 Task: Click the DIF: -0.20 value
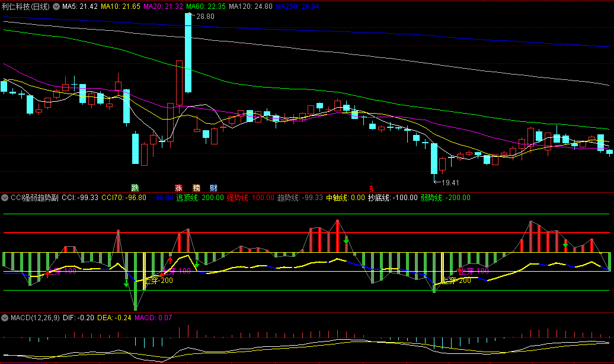tap(78, 318)
